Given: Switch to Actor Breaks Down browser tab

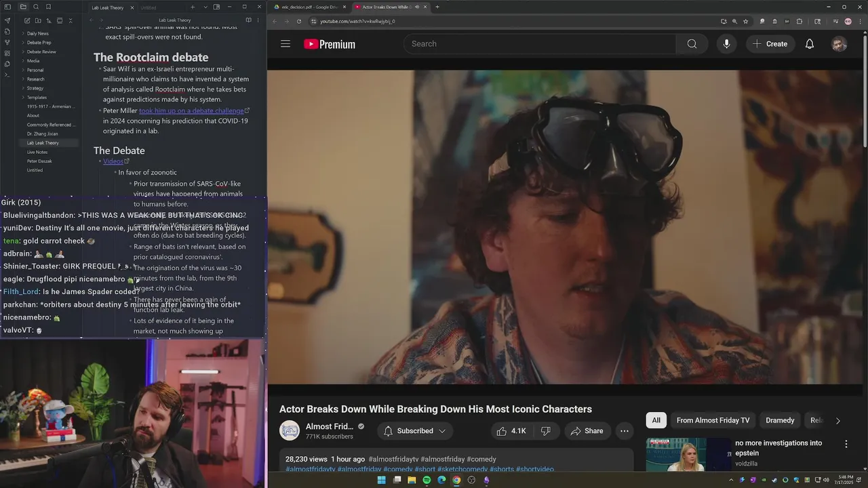Looking at the screenshot, I should pyautogui.click(x=391, y=7).
